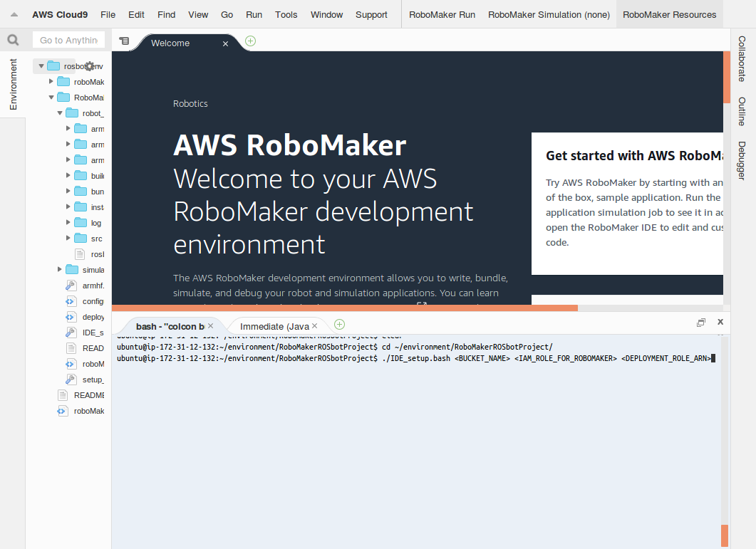This screenshot has height=549, width=756.
Task: Select the root README file icon
Action: pyautogui.click(x=62, y=395)
